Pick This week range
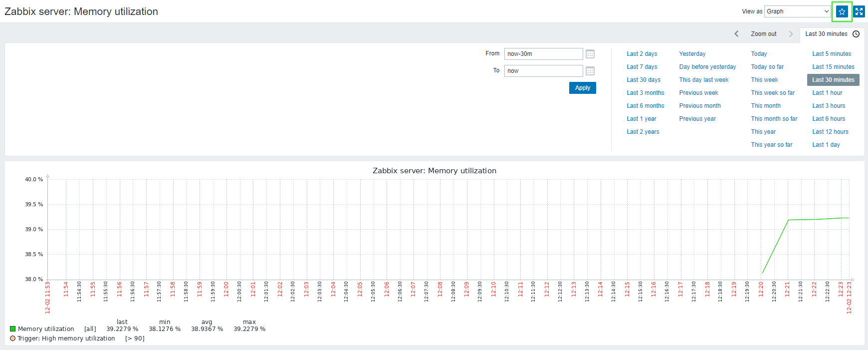This screenshot has height=350, width=868. [764, 80]
